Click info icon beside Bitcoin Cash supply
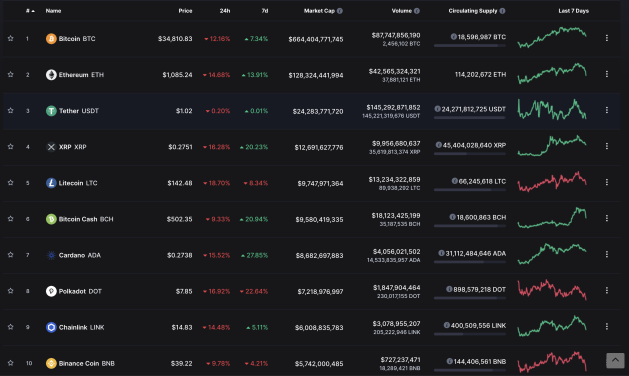Screen dimensions: 629x376 (x=452, y=217)
